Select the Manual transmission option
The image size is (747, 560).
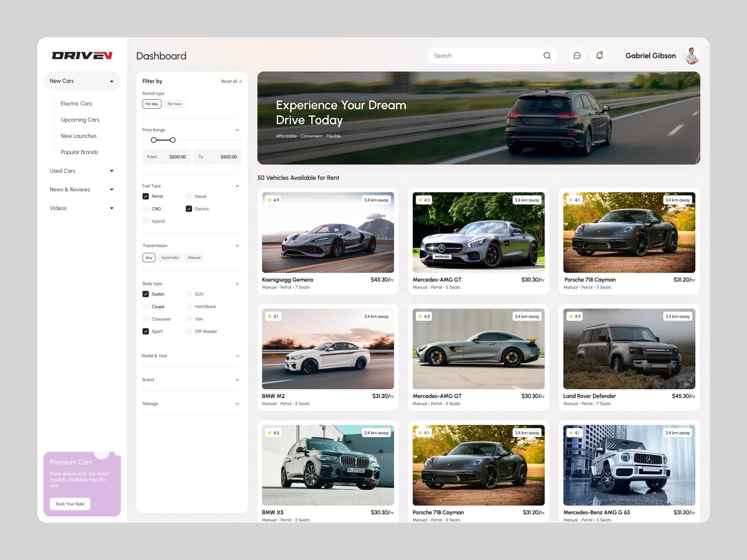[x=194, y=258]
